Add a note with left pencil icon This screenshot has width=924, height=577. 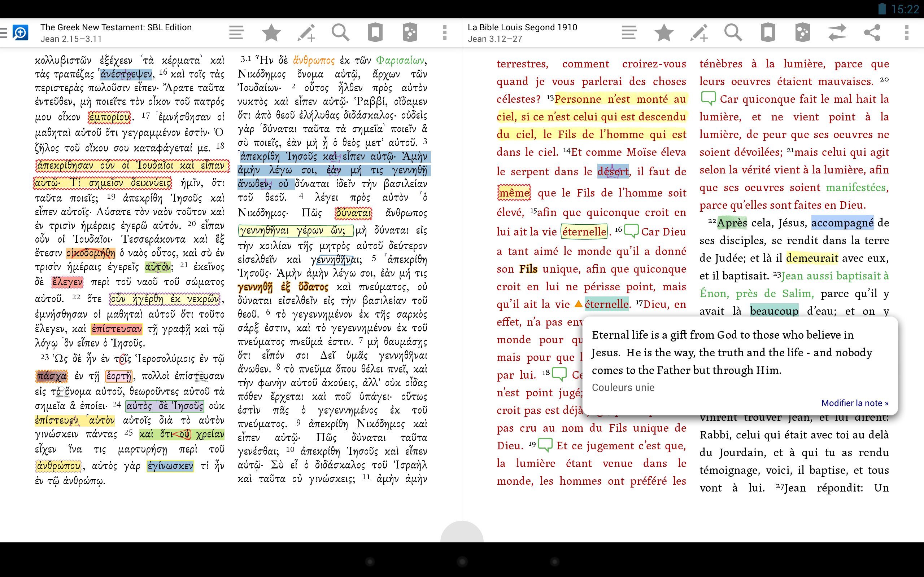pos(306,33)
